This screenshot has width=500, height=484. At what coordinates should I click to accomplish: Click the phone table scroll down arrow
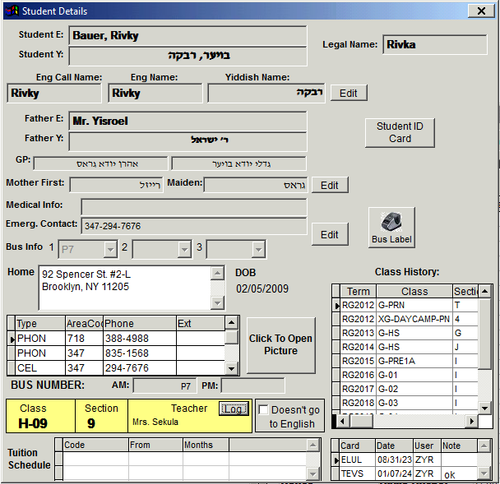click(x=231, y=369)
